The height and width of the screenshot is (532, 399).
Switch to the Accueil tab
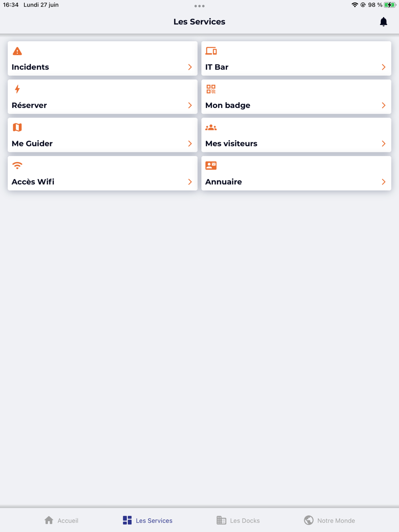tap(61, 520)
